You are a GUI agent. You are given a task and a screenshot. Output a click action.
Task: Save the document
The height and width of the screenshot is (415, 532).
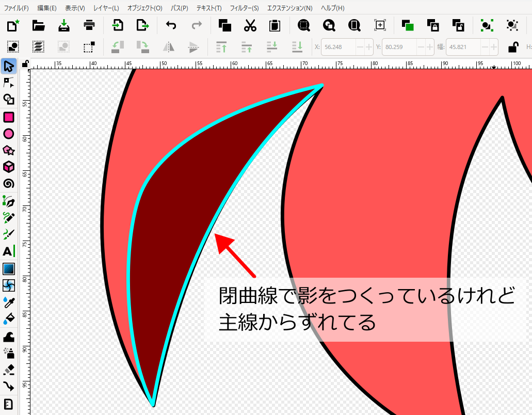64,25
